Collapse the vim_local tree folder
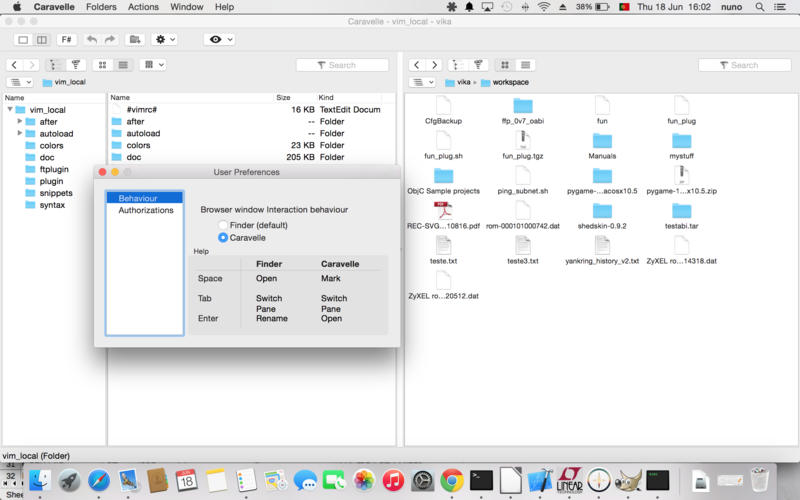 coord(9,110)
